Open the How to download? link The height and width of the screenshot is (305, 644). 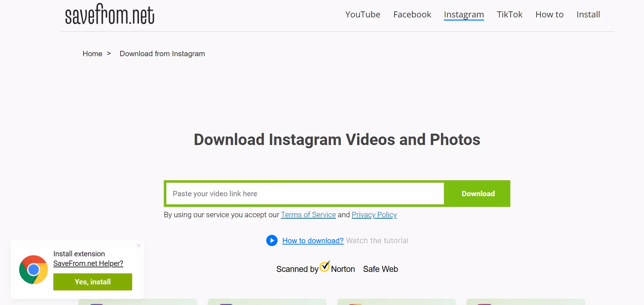point(313,241)
